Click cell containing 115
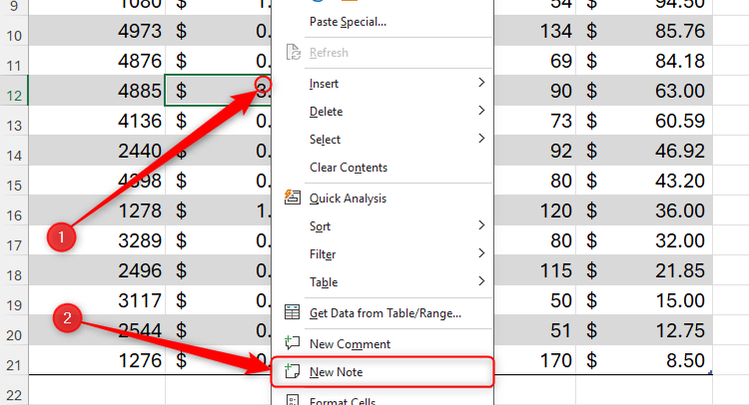The width and height of the screenshot is (749, 405). [535, 270]
